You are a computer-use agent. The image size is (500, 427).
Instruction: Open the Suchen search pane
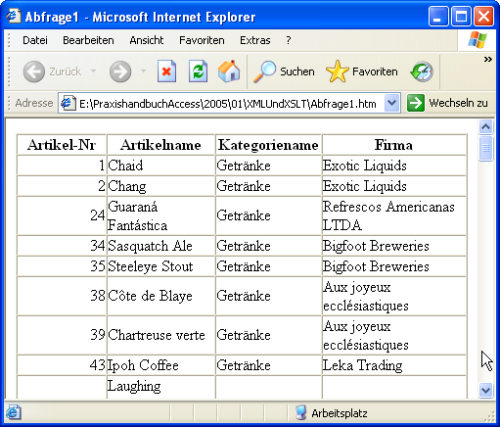(x=284, y=71)
